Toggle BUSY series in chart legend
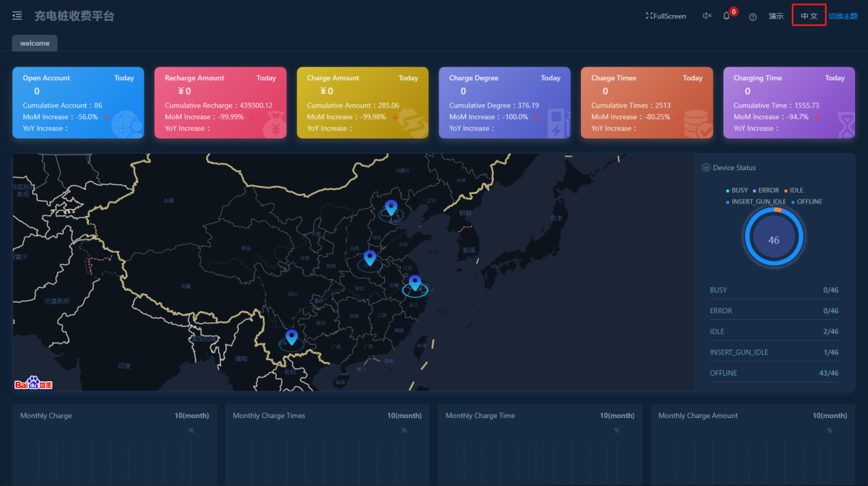This screenshot has height=486, width=868. 736,191
